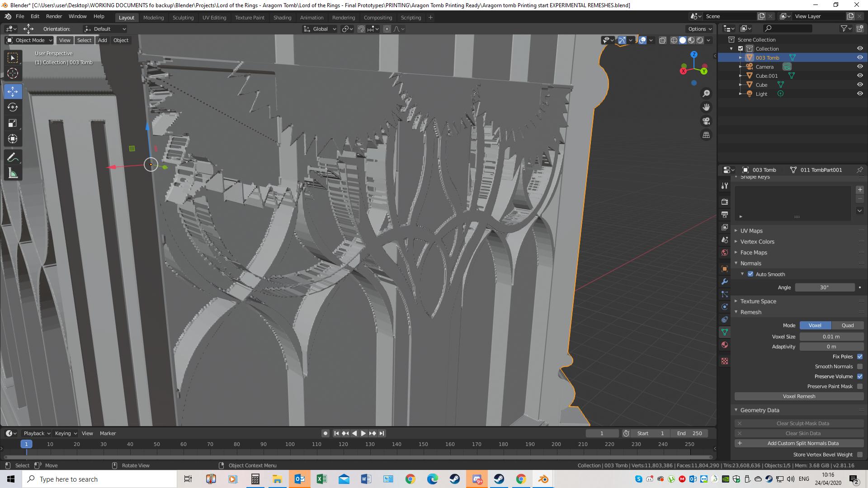Open the Object Mode dropdown
Viewport: 868px width, 488px height.
coord(29,40)
